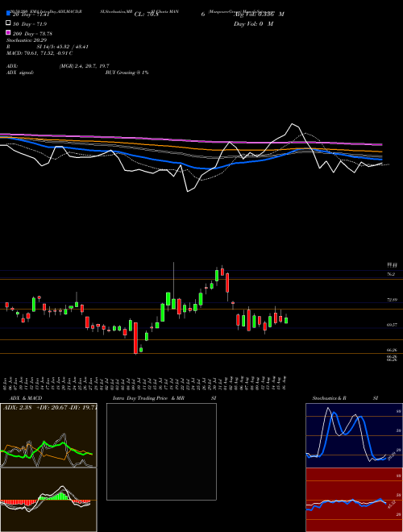Open the blue-background Stochastics chart panel
Image resolution: width=403 pixels, height=532 pixels.
point(354,435)
